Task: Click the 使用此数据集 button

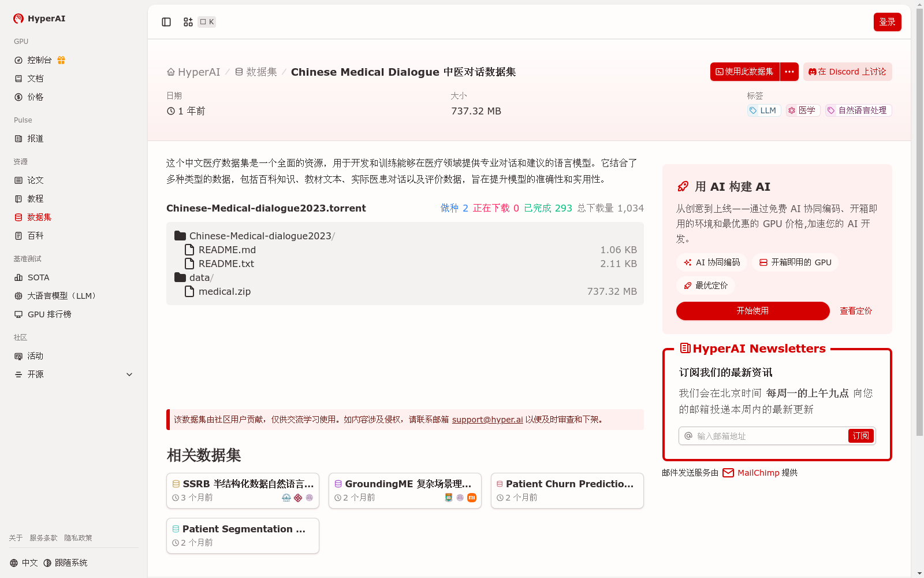Action: [x=745, y=72]
